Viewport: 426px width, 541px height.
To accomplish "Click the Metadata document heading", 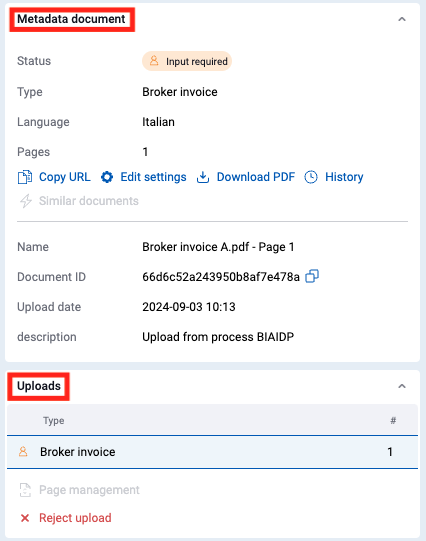I will [x=71, y=19].
